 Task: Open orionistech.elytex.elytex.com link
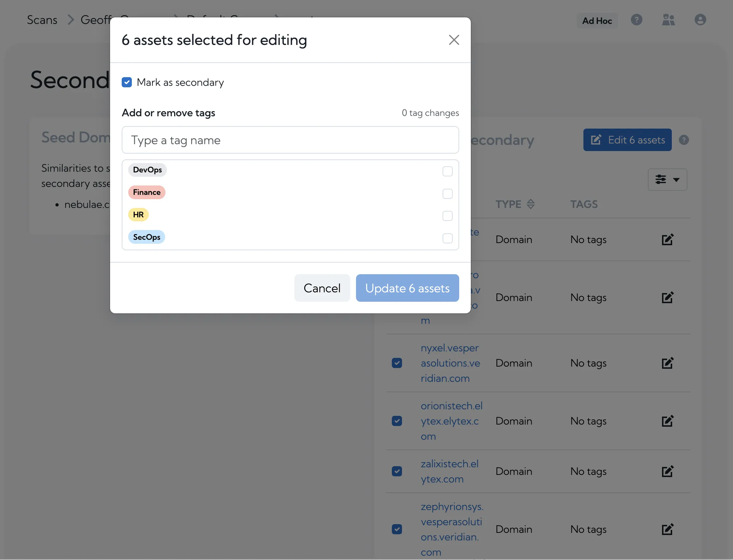pos(452,421)
